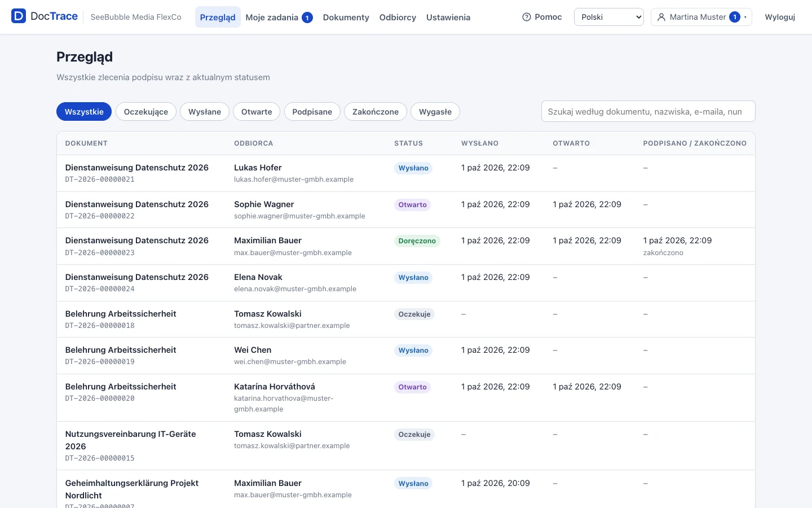Open Dienstanweisung Datenschutz 2026 for Lukas Hofer
The height and width of the screenshot is (508, 812).
tap(137, 168)
